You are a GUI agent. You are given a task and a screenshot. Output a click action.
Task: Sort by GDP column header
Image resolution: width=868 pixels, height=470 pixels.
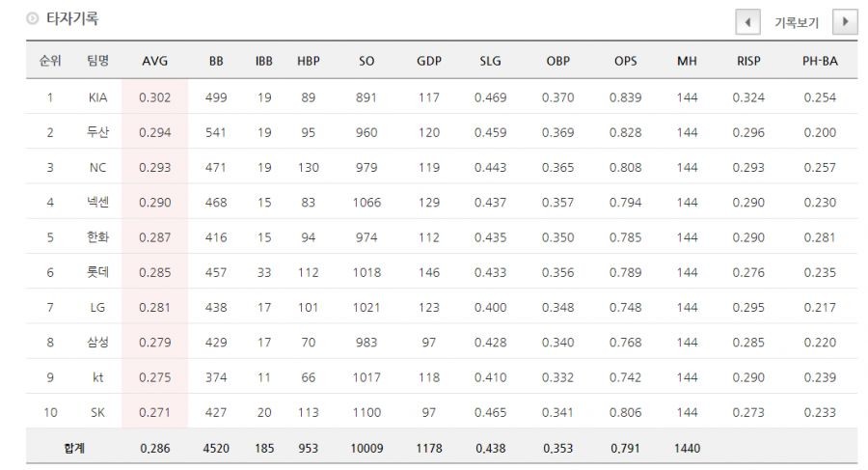click(429, 61)
